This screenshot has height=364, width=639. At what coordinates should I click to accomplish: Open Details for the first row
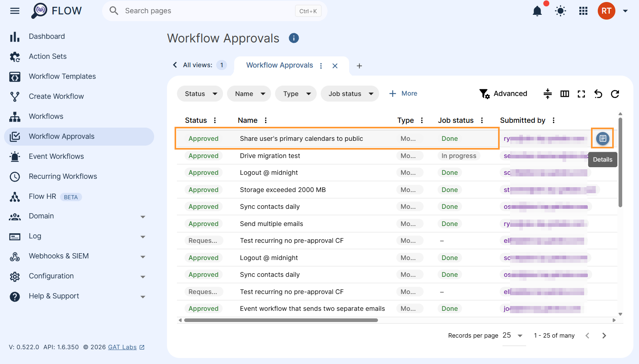[603, 138]
